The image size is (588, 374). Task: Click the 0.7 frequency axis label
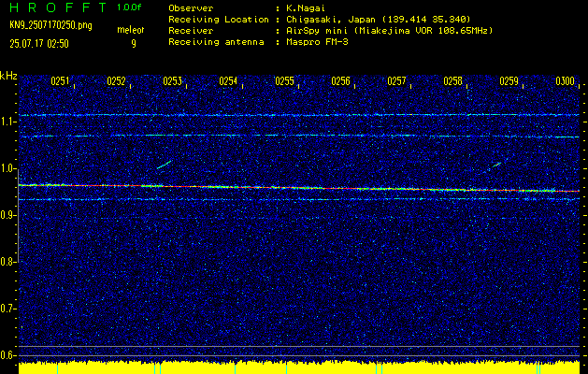[7, 309]
